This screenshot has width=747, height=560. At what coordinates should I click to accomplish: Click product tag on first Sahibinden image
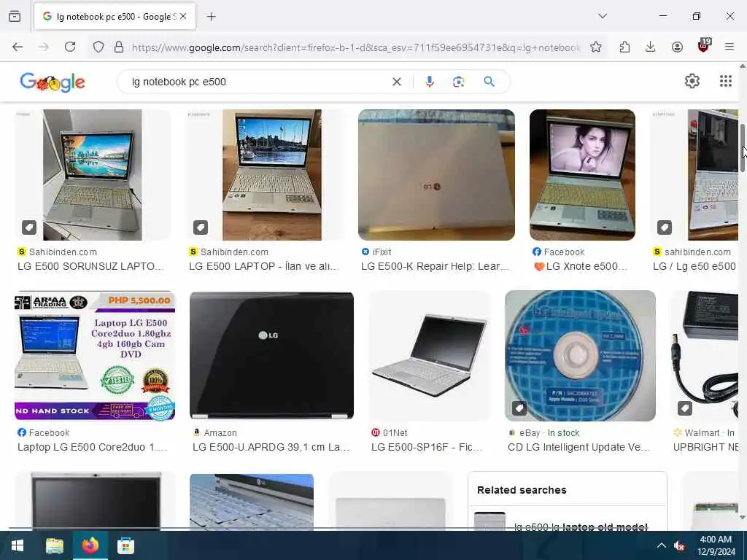29,227
